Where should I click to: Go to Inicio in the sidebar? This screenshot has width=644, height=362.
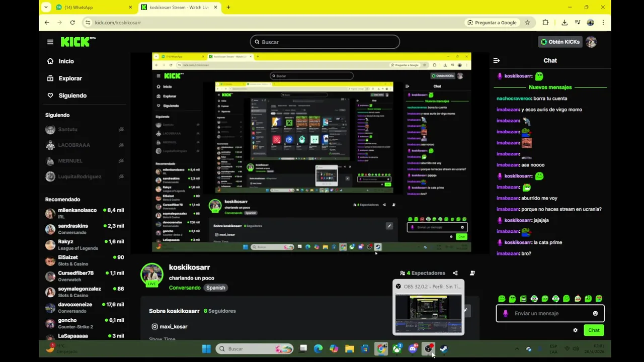60,61
